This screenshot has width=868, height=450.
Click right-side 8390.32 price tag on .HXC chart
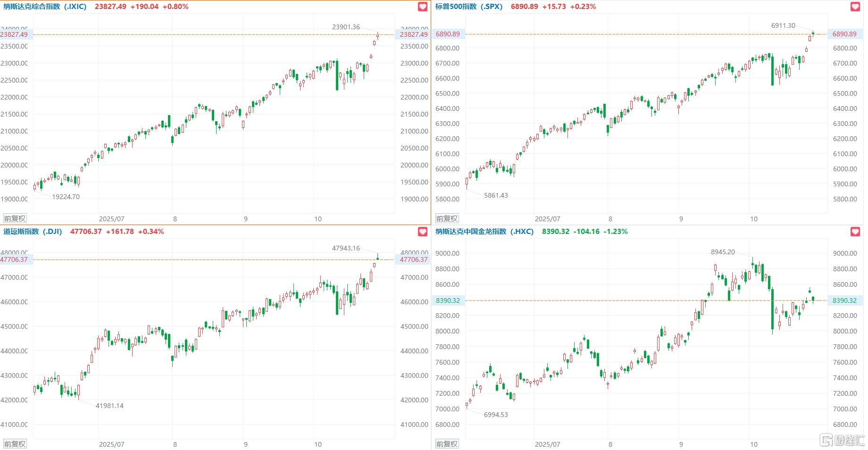point(844,300)
